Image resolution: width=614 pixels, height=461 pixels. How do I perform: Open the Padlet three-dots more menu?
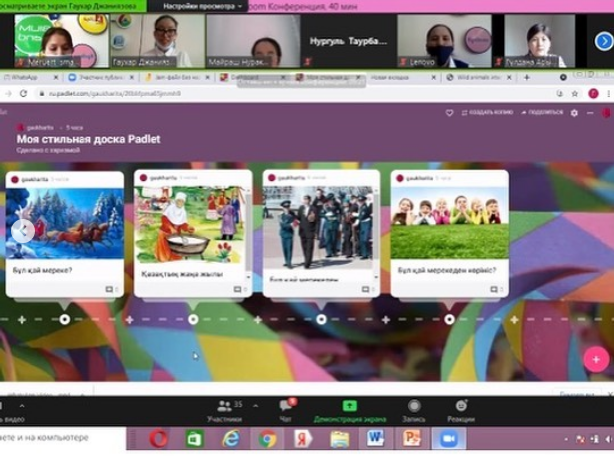590,113
